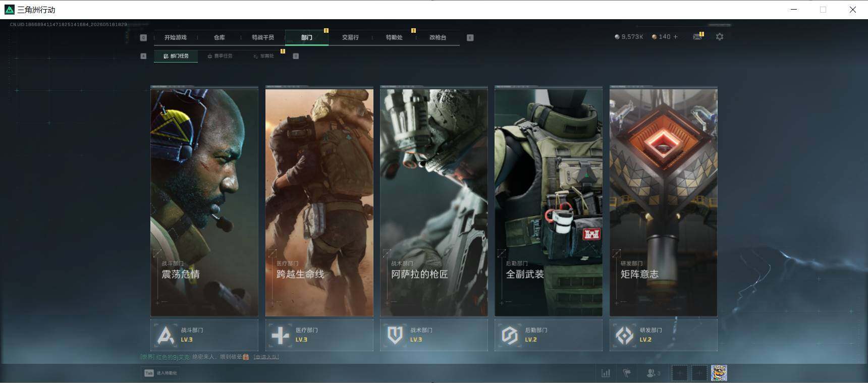Go to the 开始游戏 tab
The width and height of the screenshot is (868, 383).
pos(175,37)
